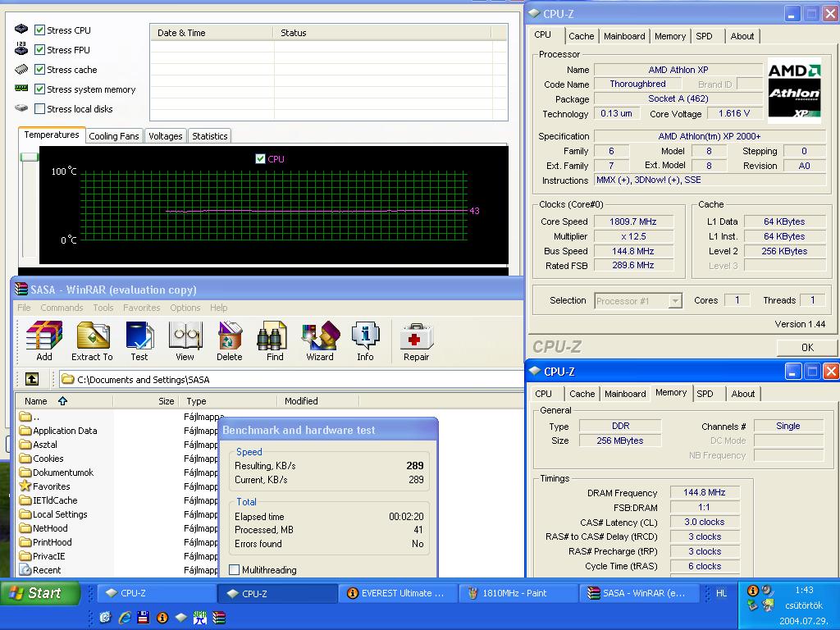The image size is (840, 630).
Task: Open the Find binoculars icon
Action: click(275, 340)
